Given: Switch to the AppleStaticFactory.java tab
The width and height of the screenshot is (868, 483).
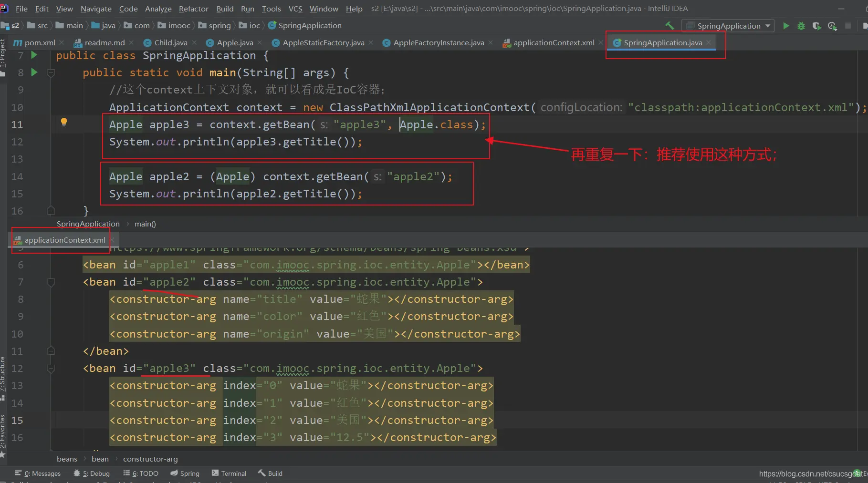Looking at the screenshot, I should (x=323, y=43).
